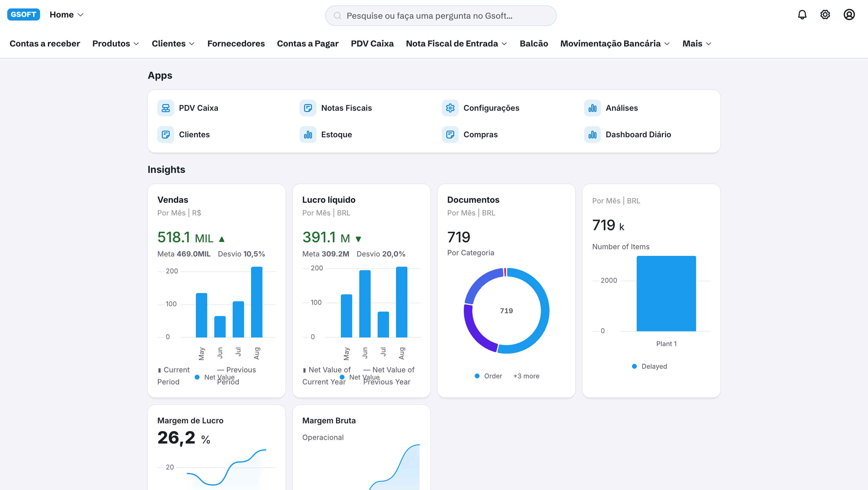The image size is (868, 490).
Task: Open the user profile avatar icon
Action: (849, 15)
